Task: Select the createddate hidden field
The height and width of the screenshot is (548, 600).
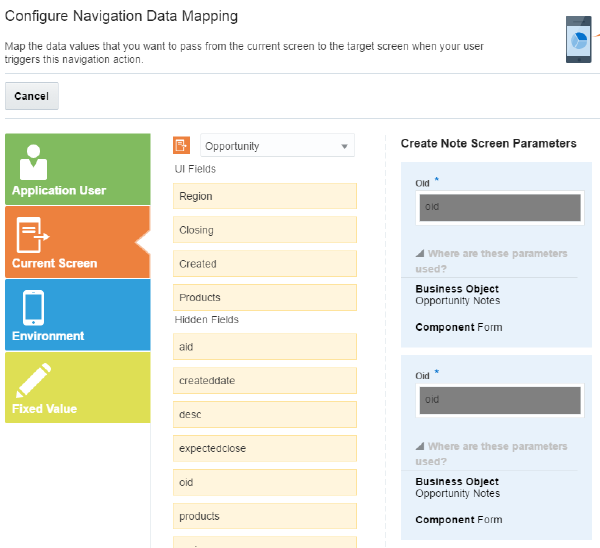Action: [265, 381]
